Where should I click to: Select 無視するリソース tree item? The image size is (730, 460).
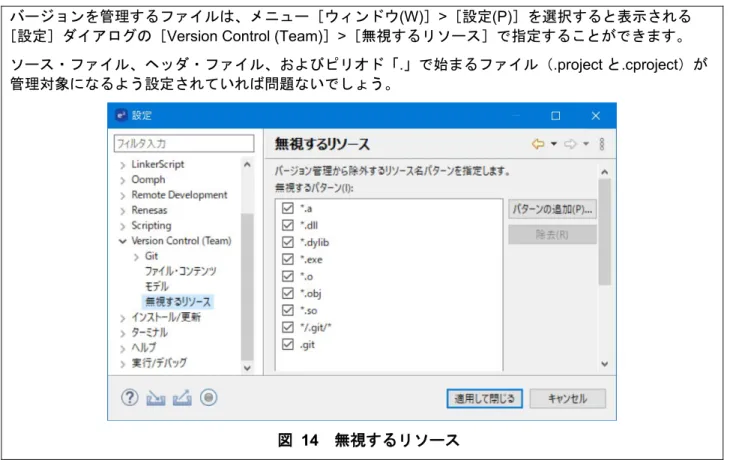click(x=178, y=302)
